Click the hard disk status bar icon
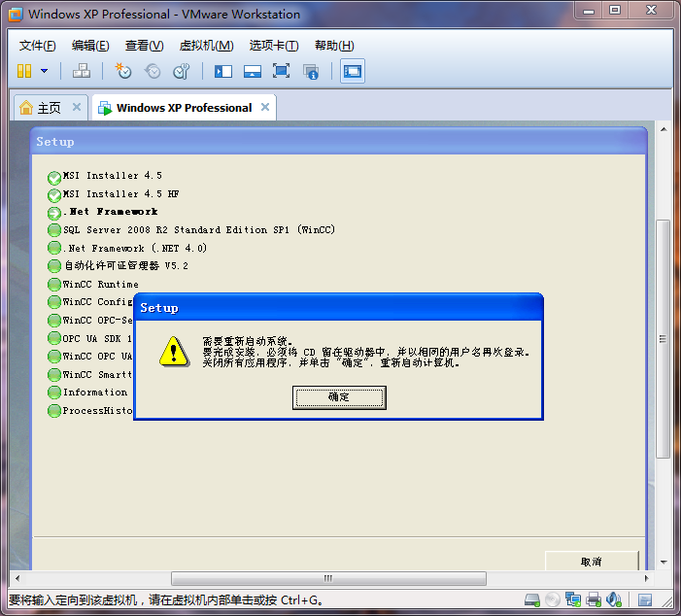The height and width of the screenshot is (616, 681). click(532, 599)
